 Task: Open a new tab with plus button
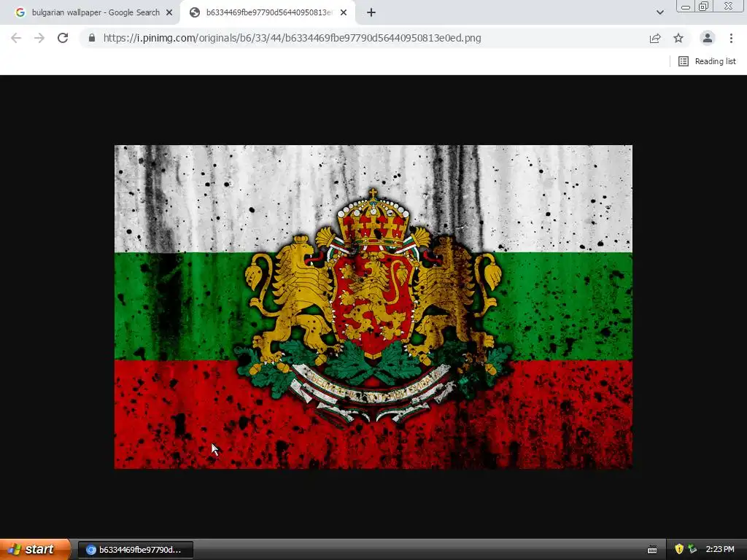tap(371, 12)
